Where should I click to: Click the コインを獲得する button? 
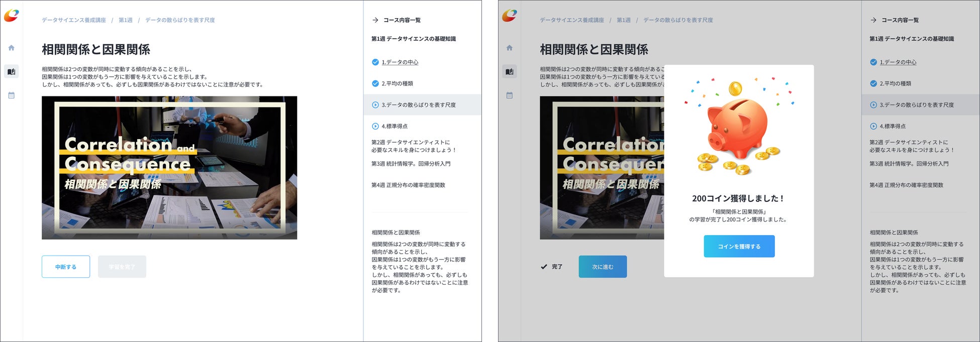739,246
